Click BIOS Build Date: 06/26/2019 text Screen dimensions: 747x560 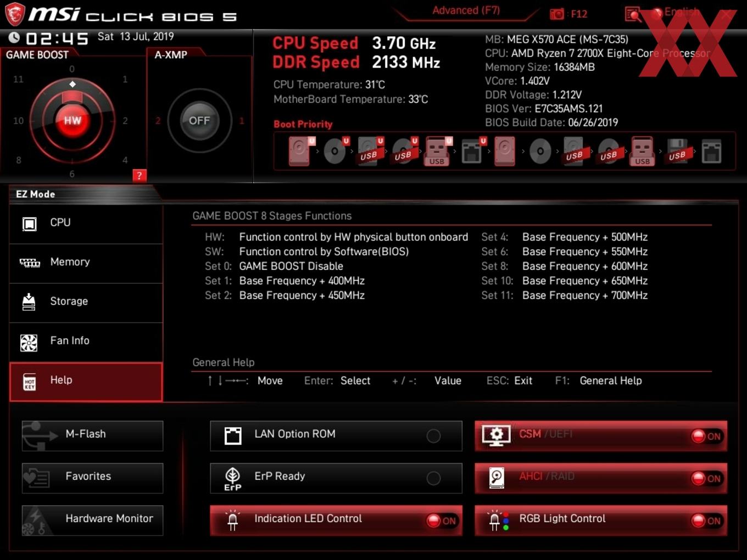click(x=551, y=122)
